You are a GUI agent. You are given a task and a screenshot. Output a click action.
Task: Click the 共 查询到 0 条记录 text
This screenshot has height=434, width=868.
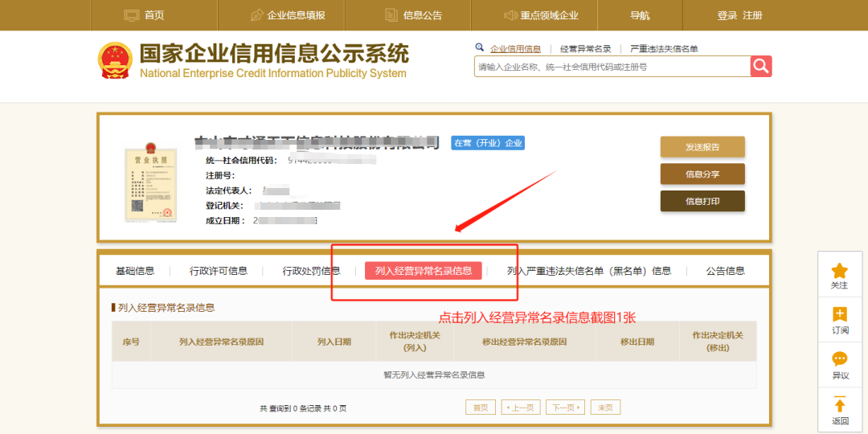pyautogui.click(x=290, y=408)
